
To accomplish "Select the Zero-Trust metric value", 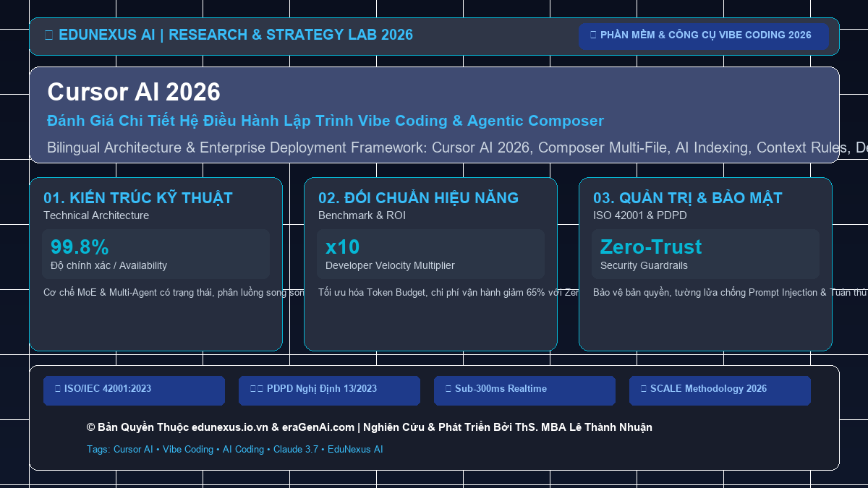I will tap(651, 247).
